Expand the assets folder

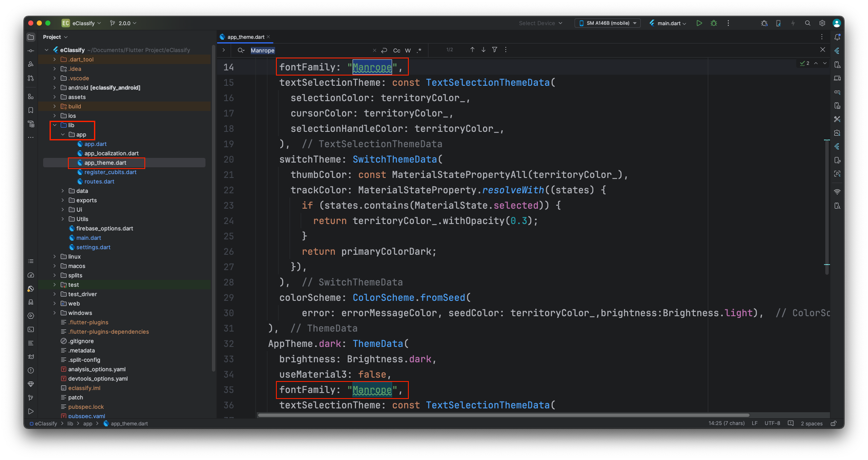[54, 97]
